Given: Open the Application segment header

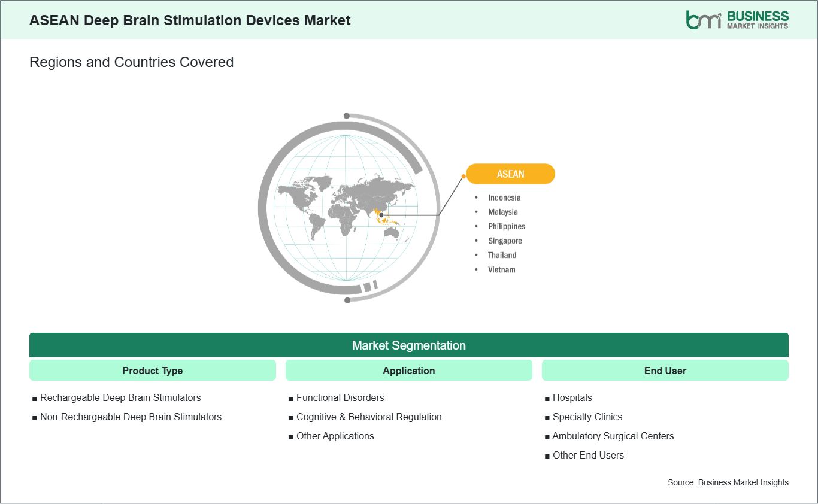Looking at the screenshot, I should [x=409, y=371].
